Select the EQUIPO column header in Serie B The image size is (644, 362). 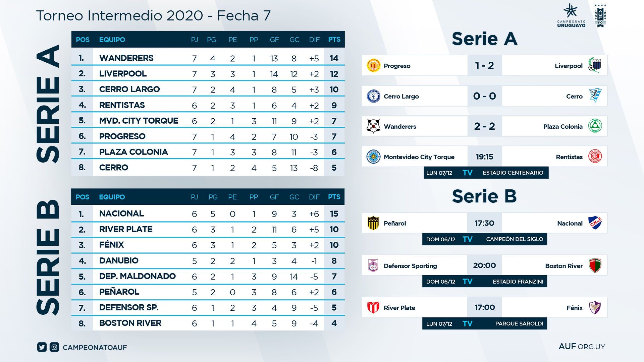point(112,197)
